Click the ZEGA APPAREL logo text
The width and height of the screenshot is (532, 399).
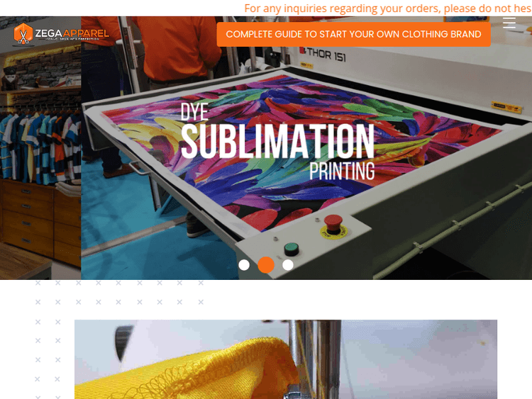[x=72, y=34]
